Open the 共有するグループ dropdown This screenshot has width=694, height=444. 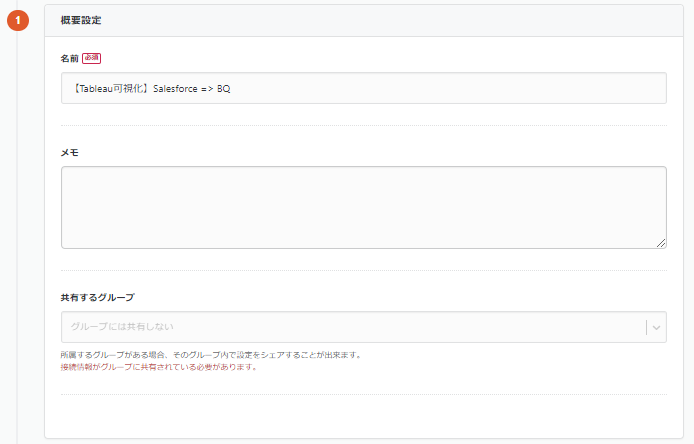364,327
